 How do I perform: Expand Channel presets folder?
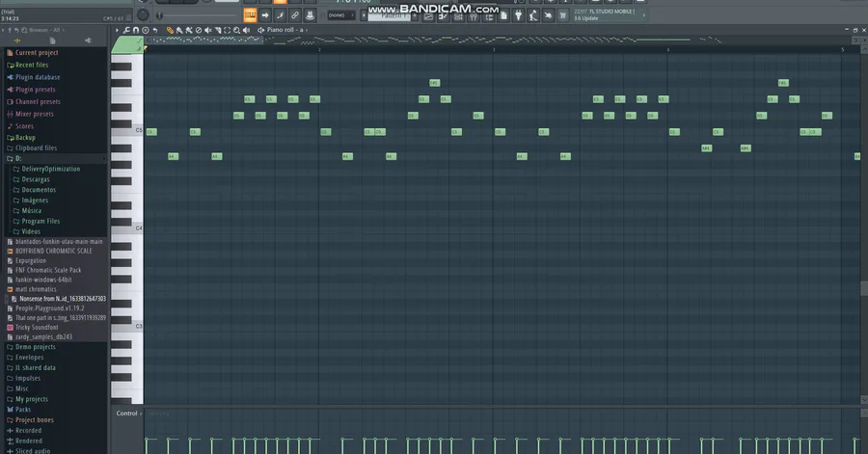(x=38, y=102)
